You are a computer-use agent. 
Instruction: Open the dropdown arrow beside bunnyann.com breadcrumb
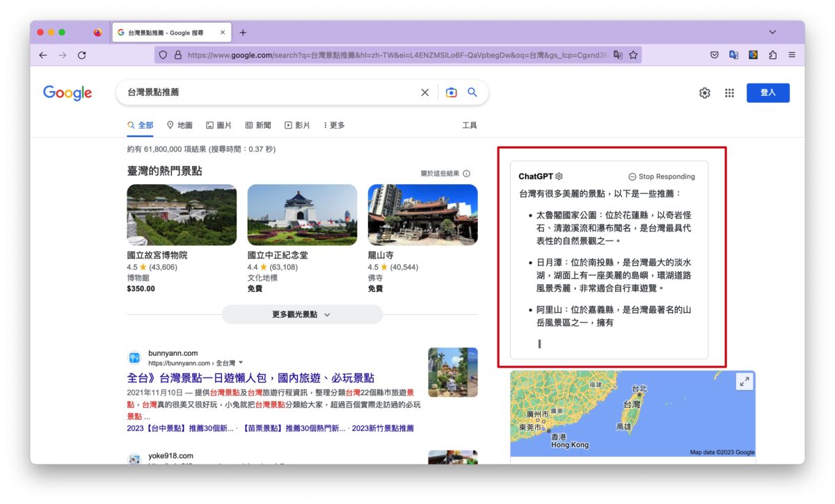point(241,363)
